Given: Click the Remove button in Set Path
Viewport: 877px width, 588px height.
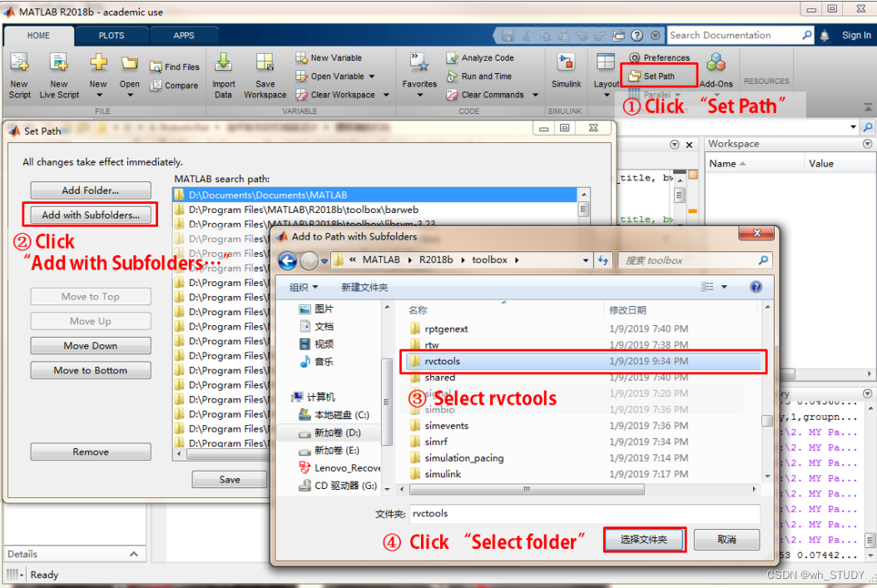Looking at the screenshot, I should tap(91, 452).
